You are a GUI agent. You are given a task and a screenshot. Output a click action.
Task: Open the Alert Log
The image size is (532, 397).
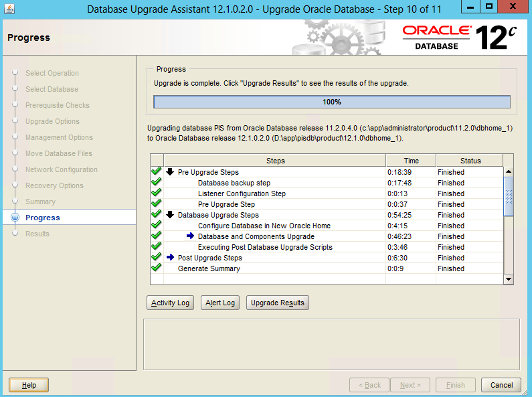pyautogui.click(x=220, y=303)
